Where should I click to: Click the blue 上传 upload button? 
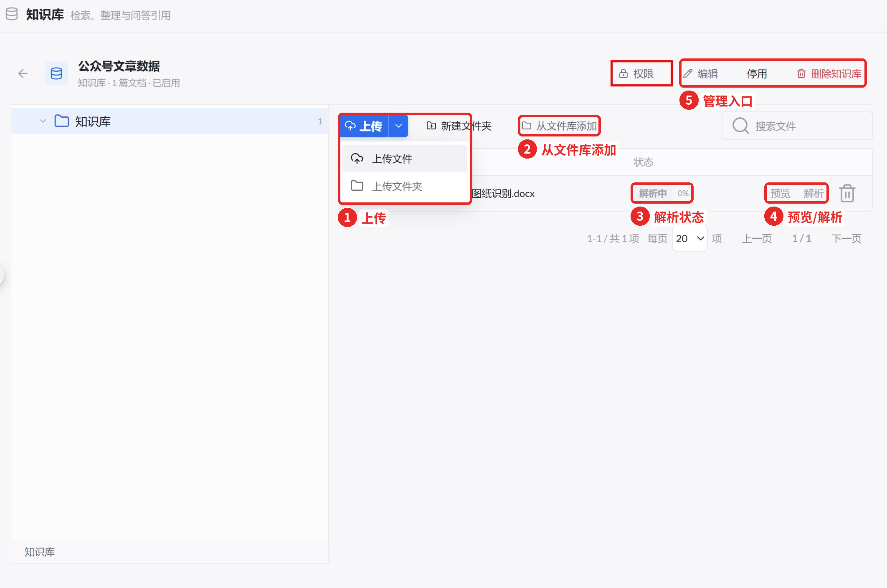(364, 126)
